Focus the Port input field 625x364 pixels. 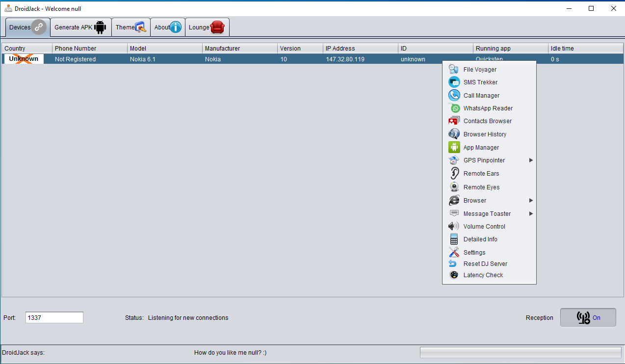click(x=54, y=317)
